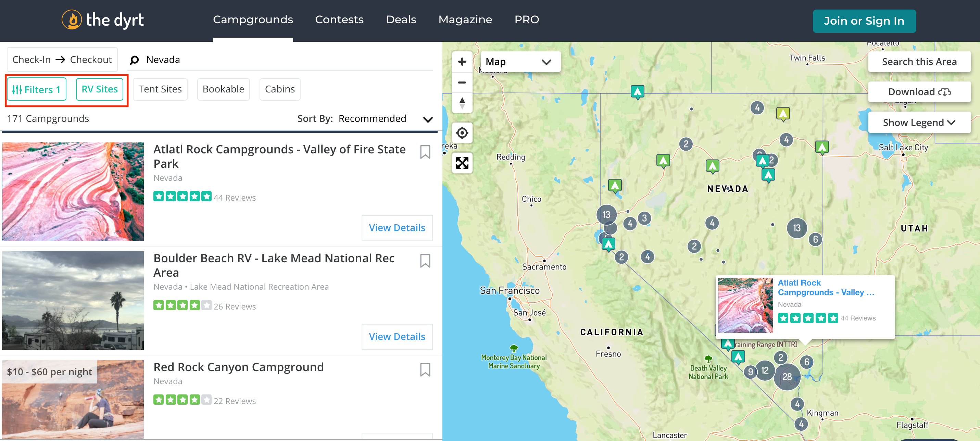Open the Deals nav item
Viewport: 980px width, 441px height.
coord(401,20)
